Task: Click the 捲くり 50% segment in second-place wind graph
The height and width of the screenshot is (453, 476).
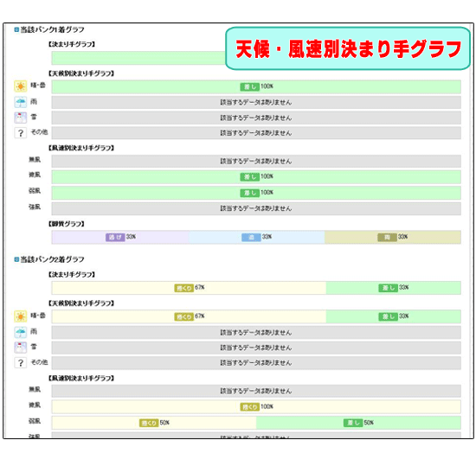Action: coord(154,423)
